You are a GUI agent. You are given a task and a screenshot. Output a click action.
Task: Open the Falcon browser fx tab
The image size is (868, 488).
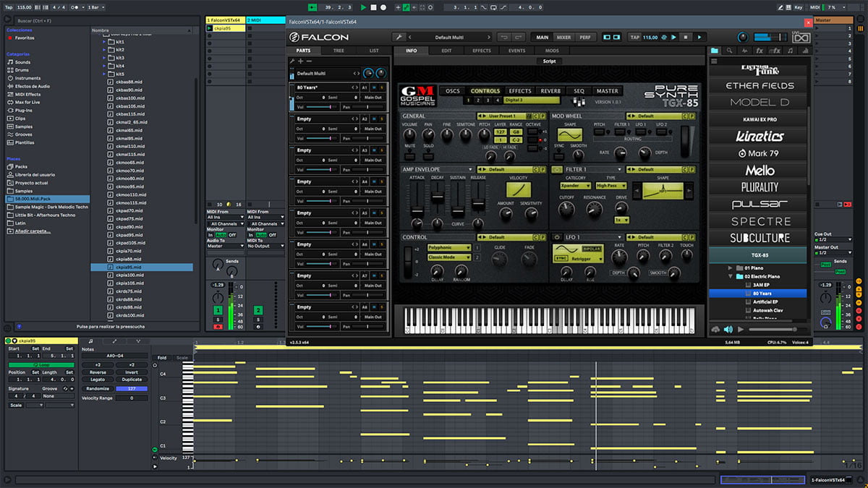click(759, 51)
